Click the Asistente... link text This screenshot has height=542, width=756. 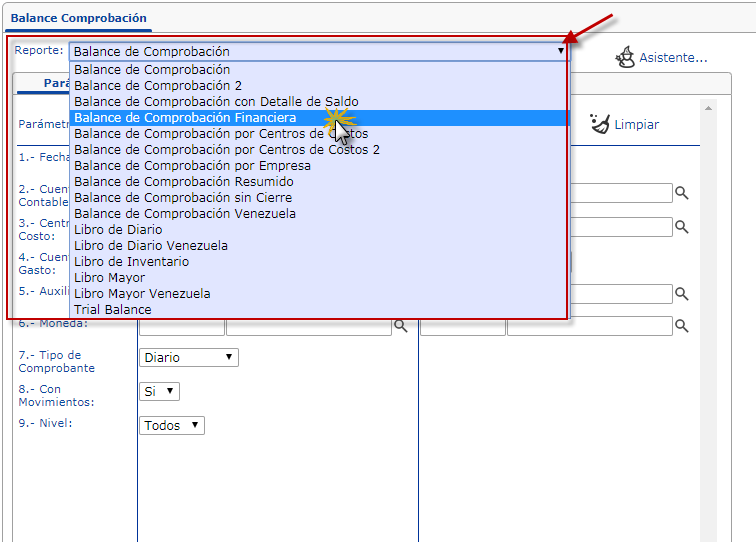click(x=673, y=58)
